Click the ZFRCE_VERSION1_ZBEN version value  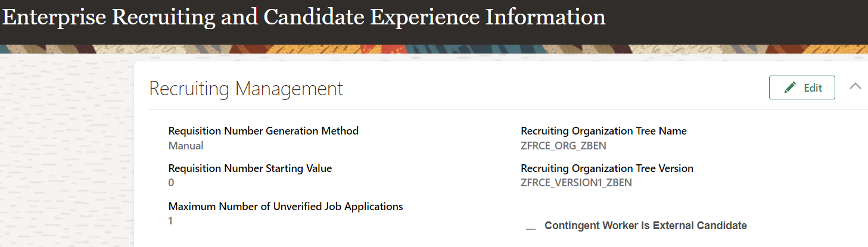(576, 183)
